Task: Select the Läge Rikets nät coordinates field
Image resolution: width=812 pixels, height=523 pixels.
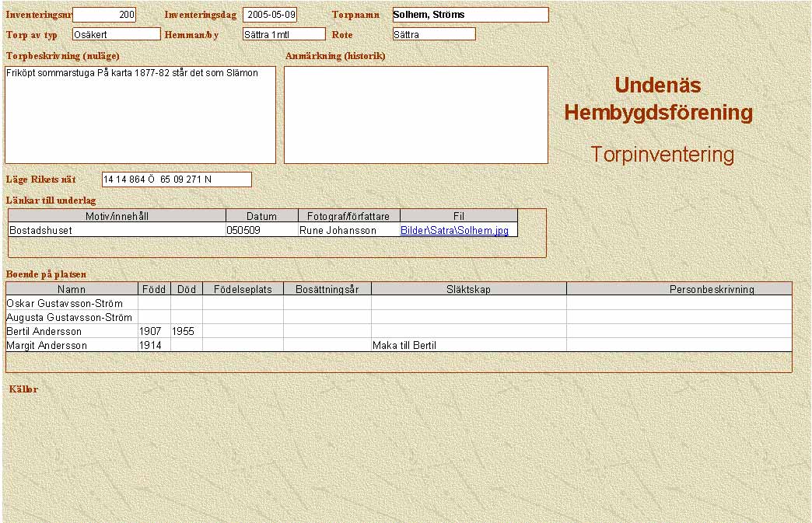Action: (177, 180)
